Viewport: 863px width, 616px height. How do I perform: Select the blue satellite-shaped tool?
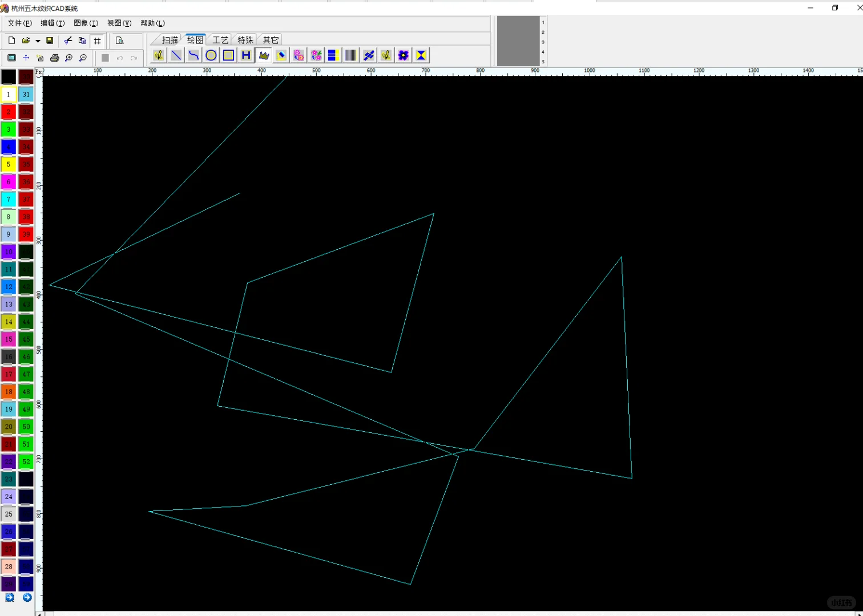pyautogui.click(x=369, y=55)
